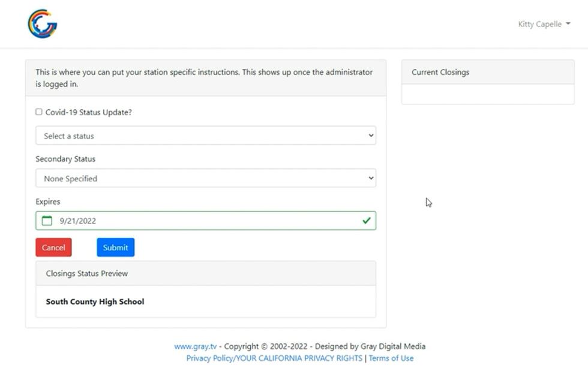Enable the Covid-19 Status Update checkbox

coord(39,112)
